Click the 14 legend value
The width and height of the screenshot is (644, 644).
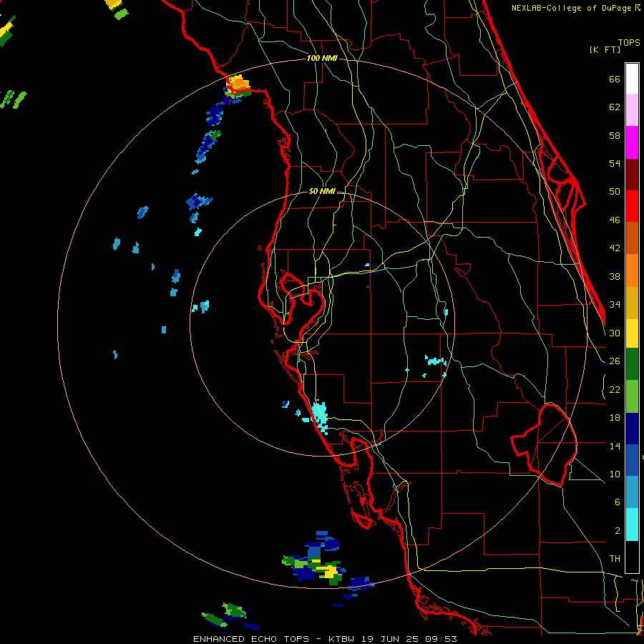[x=615, y=446]
